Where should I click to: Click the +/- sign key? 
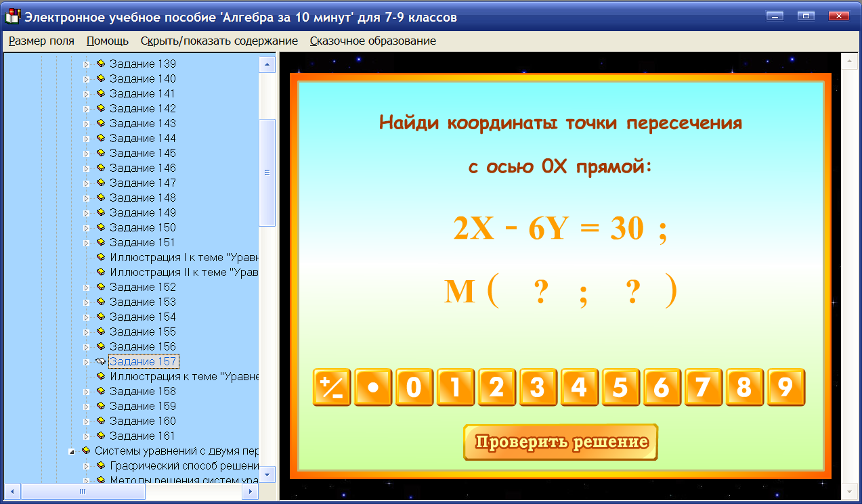(x=331, y=387)
